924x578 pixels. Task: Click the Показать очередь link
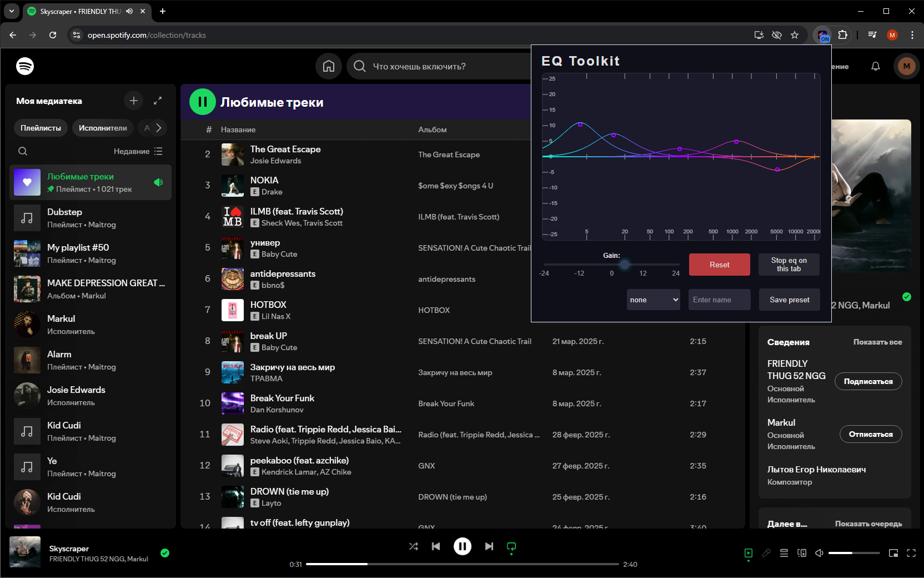coord(868,524)
